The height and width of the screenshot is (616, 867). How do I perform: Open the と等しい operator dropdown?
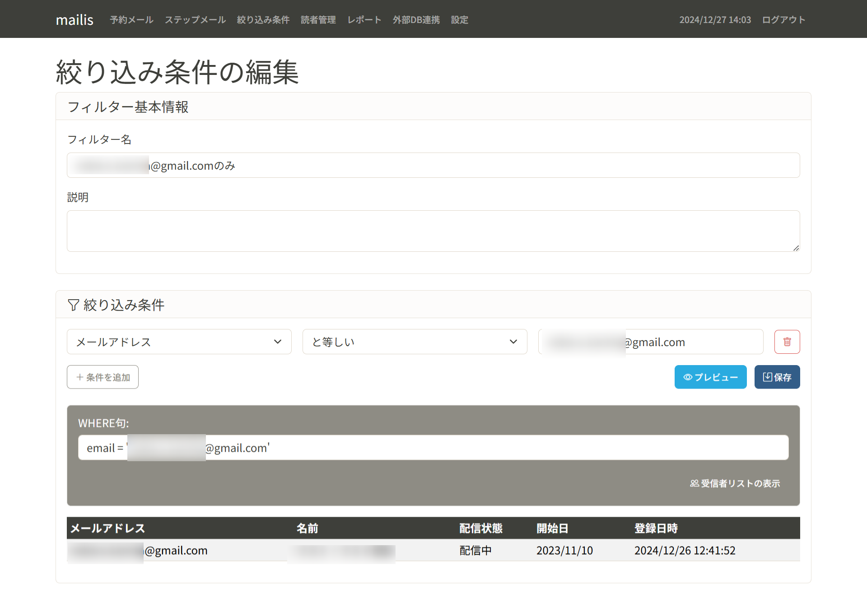click(415, 342)
